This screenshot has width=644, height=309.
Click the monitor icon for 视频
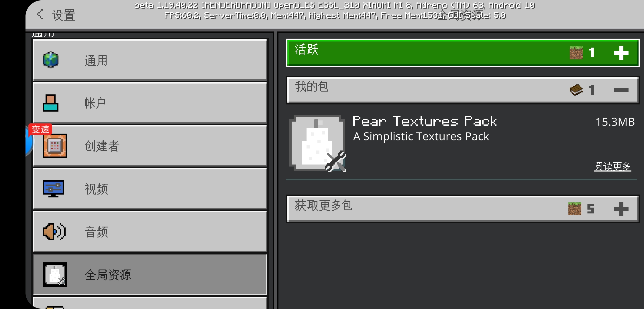53,189
